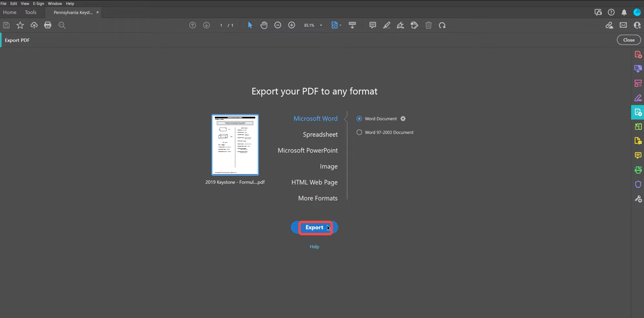Select the Word Document radio option
This screenshot has height=318, width=644.
click(359, 119)
